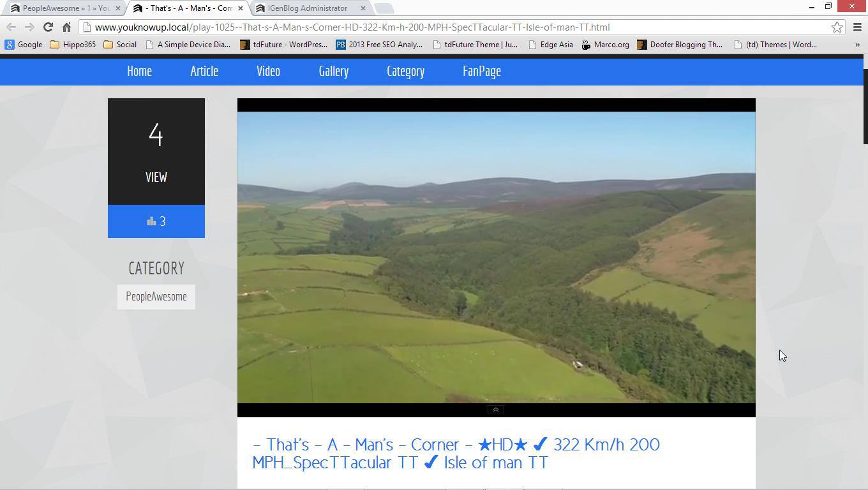Open the Category menu item
Viewport: 868px width, 490px height.
[x=405, y=71]
